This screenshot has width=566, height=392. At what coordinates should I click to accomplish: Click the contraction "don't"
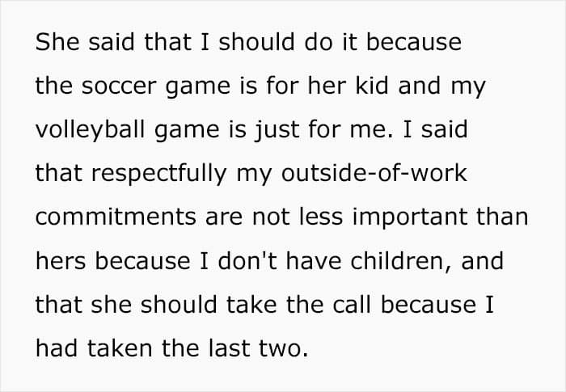247,260
